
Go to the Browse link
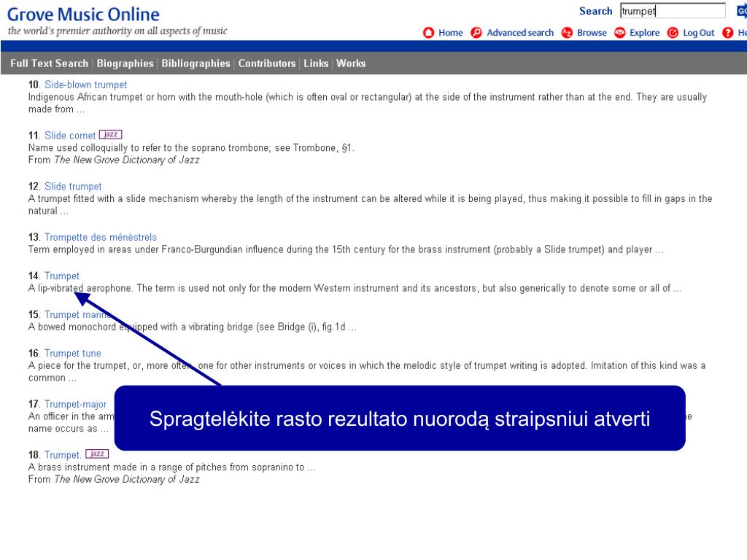pos(592,33)
